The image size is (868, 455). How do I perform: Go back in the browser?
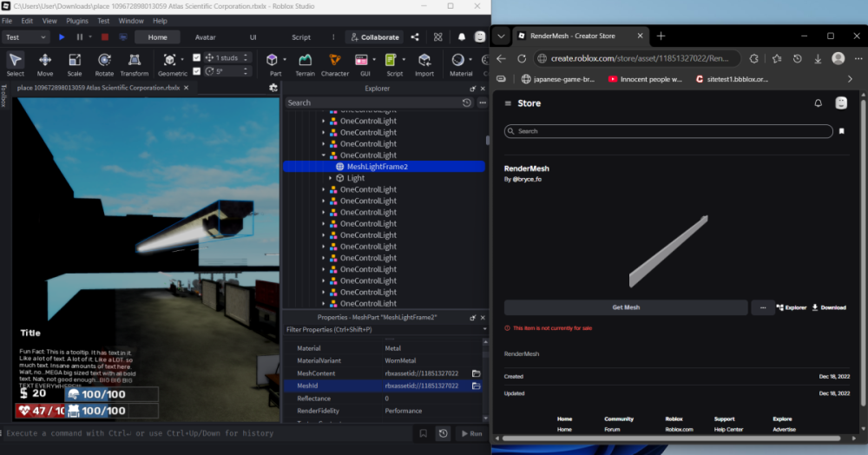coord(501,58)
